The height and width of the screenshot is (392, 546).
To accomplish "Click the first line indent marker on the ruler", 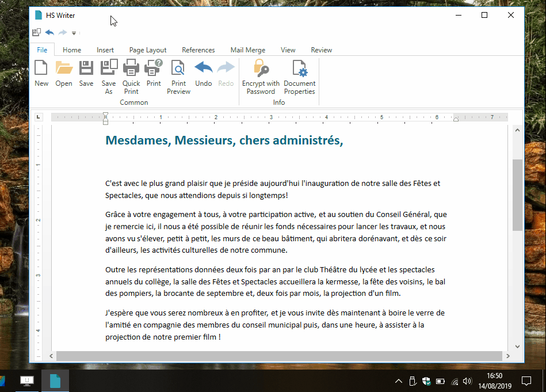I will coord(105,115).
